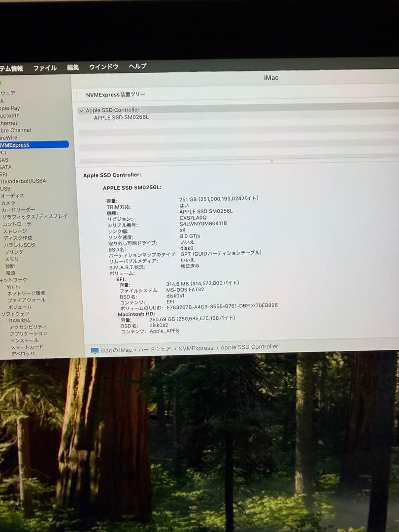399x532 pixels.
Task: Select アクセシビリティ in sidebar
Action: (x=28, y=327)
